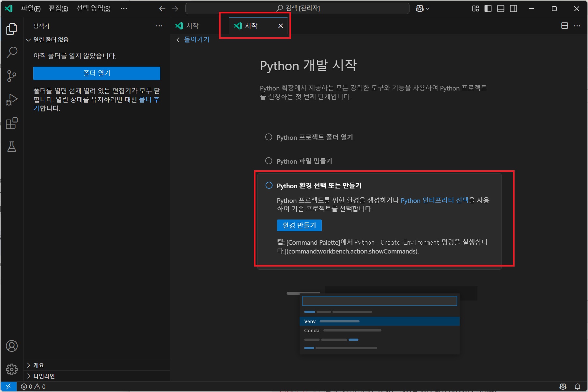The height and width of the screenshot is (392, 588).
Task: Open the Source Control view
Action: coord(12,76)
